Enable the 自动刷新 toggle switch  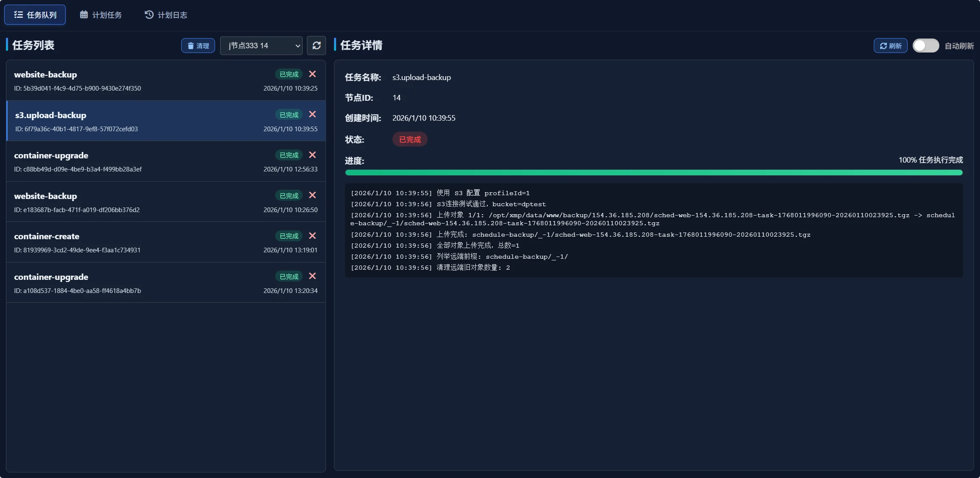click(x=926, y=45)
